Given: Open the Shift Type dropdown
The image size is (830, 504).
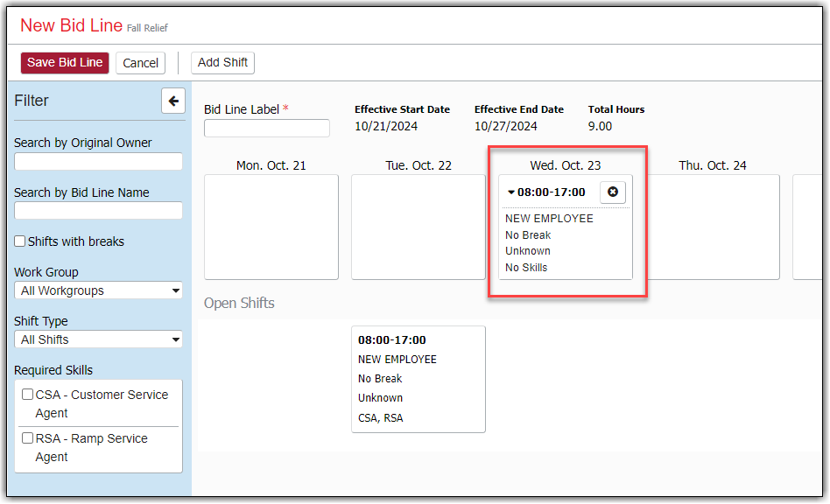Looking at the screenshot, I should coord(98,339).
